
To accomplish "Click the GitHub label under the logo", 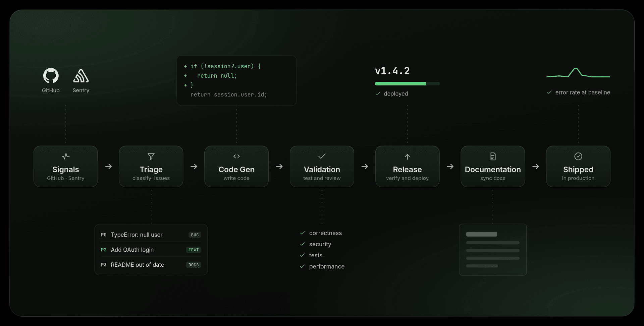I will tap(51, 90).
